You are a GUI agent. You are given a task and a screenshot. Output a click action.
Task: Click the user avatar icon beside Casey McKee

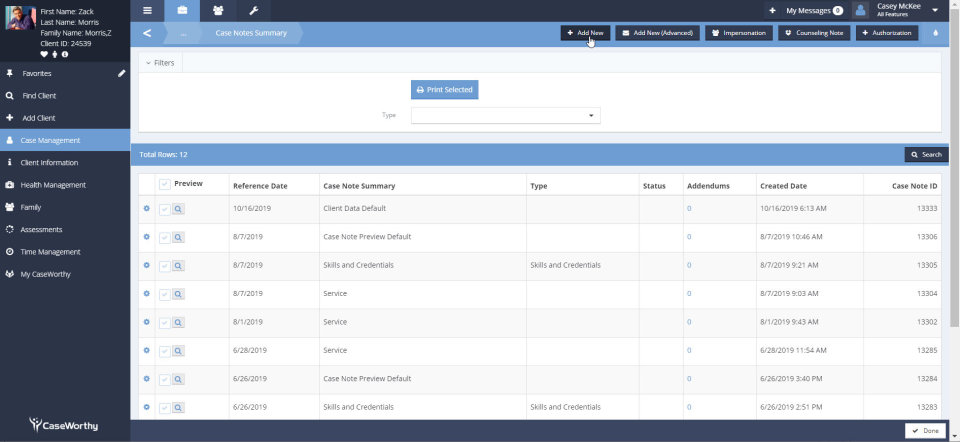[x=861, y=10]
